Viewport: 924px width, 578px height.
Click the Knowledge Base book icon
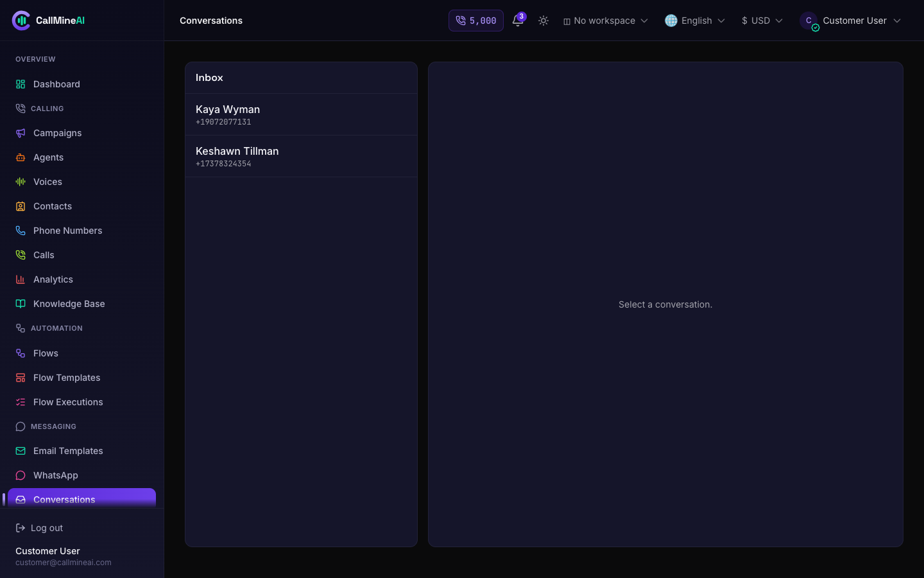21,304
